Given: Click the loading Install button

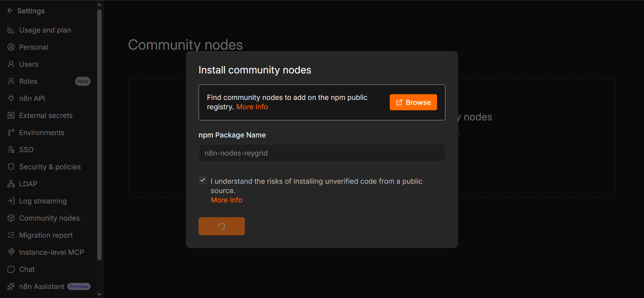Looking at the screenshot, I should pos(222,226).
